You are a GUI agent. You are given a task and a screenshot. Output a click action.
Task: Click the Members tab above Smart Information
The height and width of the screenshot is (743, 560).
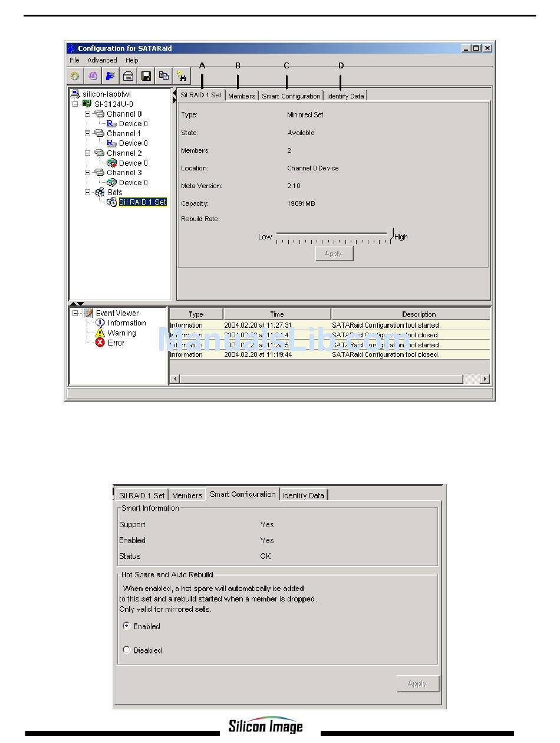tap(187, 495)
